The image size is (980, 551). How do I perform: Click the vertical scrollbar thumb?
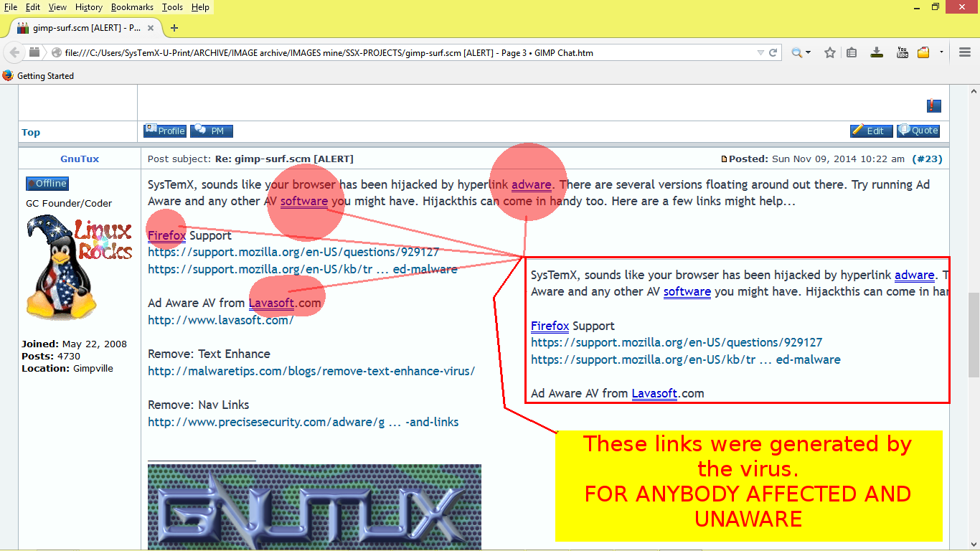(974, 334)
